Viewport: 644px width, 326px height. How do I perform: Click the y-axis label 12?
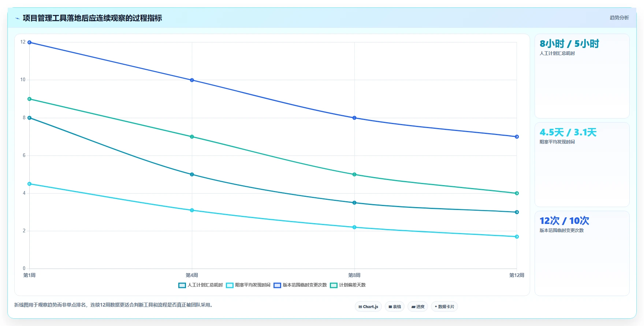tap(23, 42)
